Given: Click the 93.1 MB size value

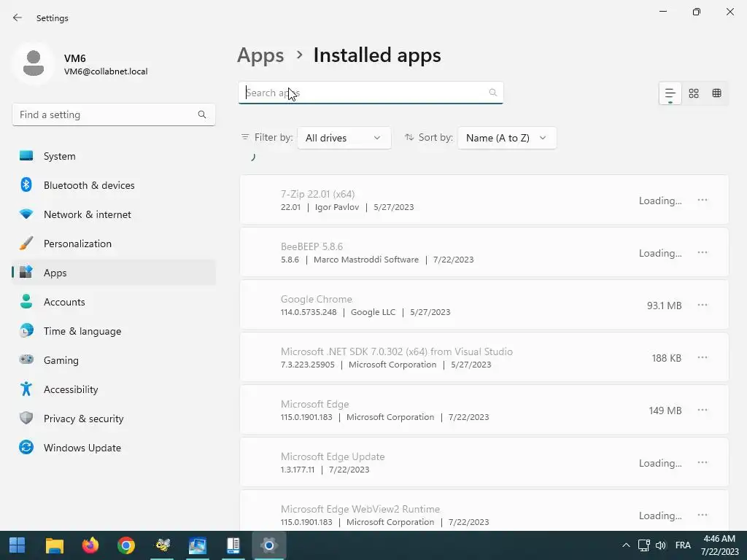Looking at the screenshot, I should tap(664, 306).
